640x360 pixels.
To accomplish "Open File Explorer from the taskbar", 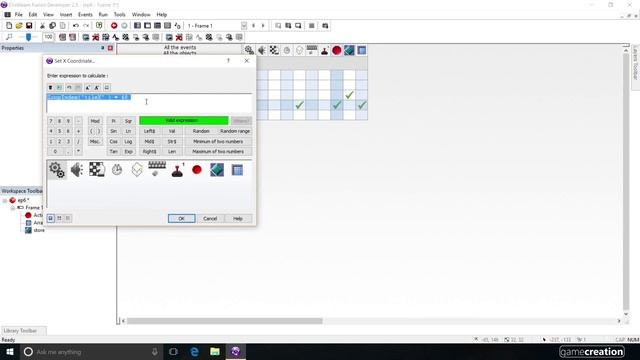I will click(215, 351).
